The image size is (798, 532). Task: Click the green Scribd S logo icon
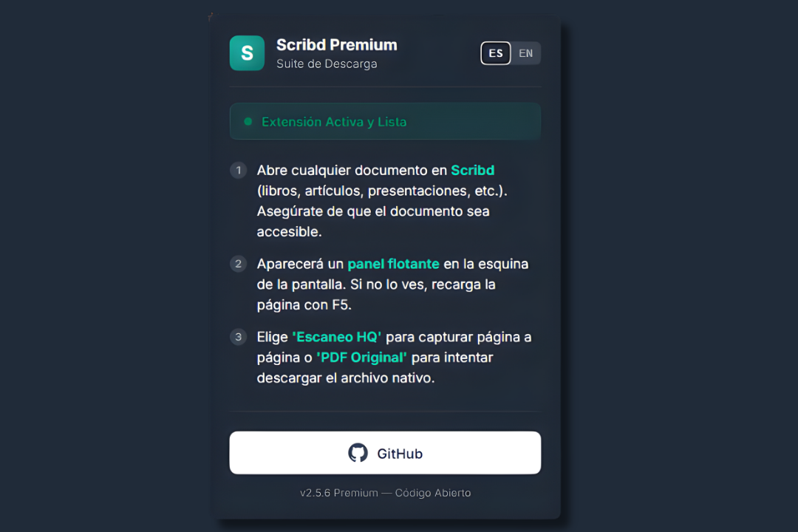coord(247,53)
